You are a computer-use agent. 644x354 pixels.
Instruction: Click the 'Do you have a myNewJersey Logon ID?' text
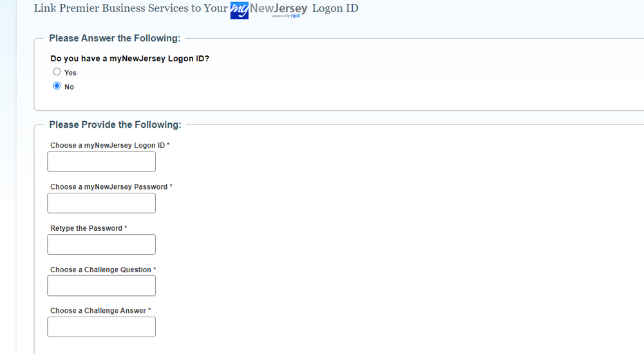pos(130,59)
